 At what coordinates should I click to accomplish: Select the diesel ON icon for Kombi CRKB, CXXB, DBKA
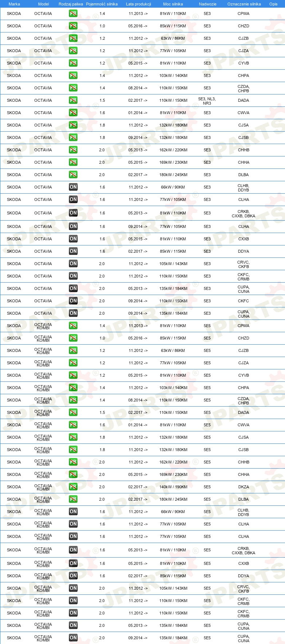73,550
